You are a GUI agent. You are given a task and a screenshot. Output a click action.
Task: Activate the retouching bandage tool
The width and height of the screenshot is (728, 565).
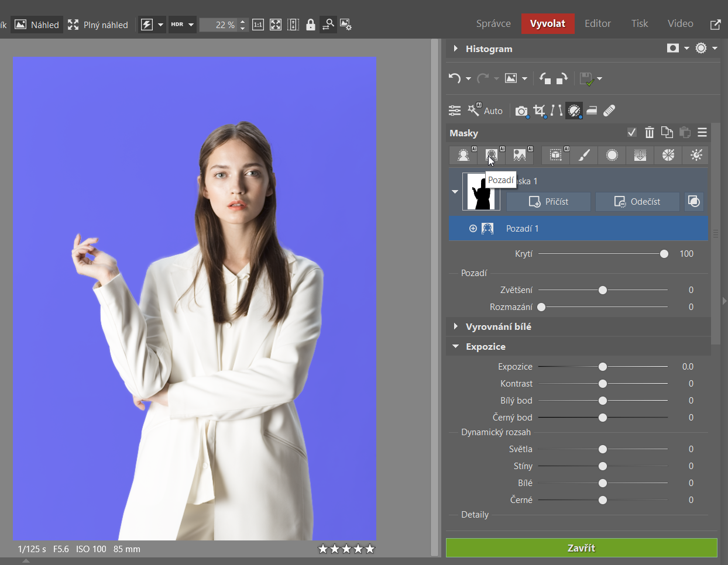(609, 111)
